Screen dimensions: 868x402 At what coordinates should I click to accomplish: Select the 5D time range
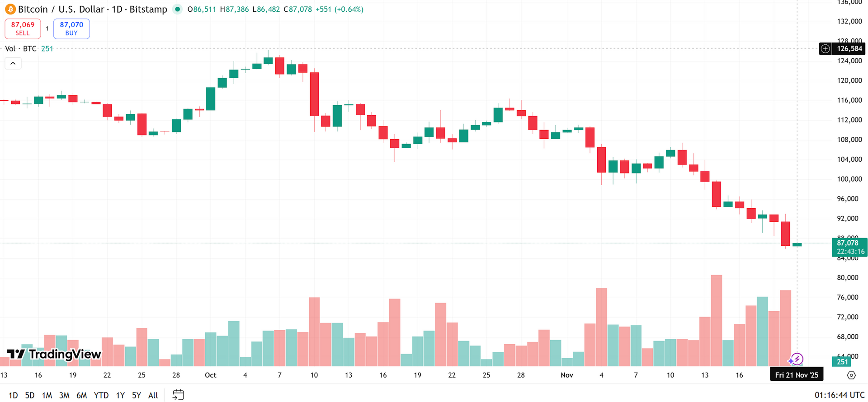30,395
